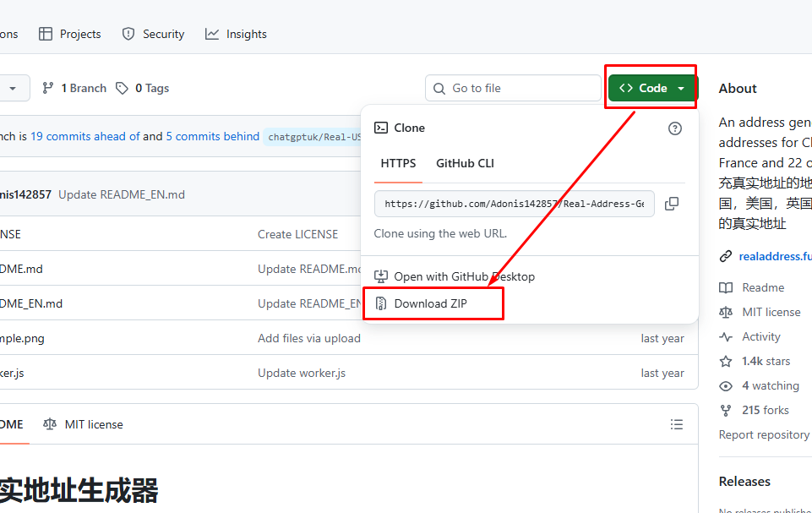The height and width of the screenshot is (513, 812).
Task: Click the clone URL text field
Action: 515,204
